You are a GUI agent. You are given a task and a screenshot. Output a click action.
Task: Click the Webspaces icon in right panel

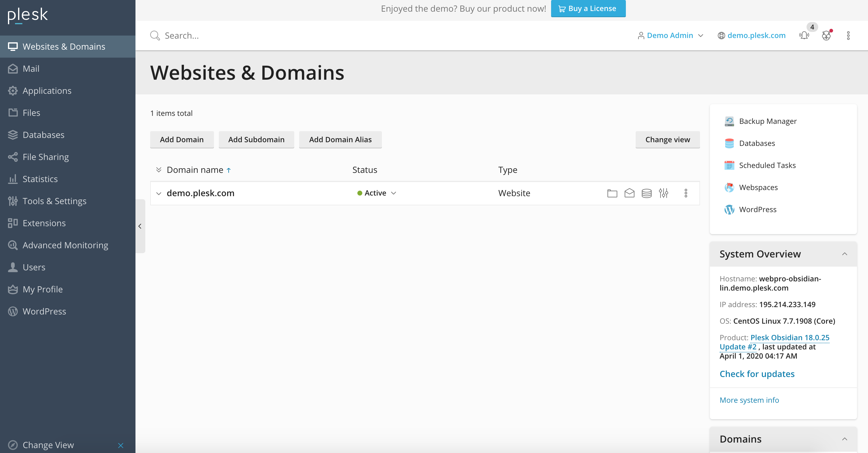[729, 187]
